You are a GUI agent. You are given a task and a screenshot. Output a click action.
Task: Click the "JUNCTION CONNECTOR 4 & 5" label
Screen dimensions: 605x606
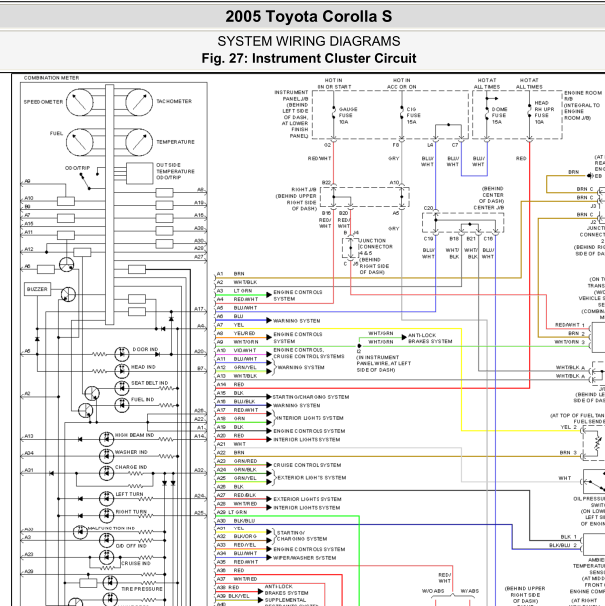coord(376,247)
